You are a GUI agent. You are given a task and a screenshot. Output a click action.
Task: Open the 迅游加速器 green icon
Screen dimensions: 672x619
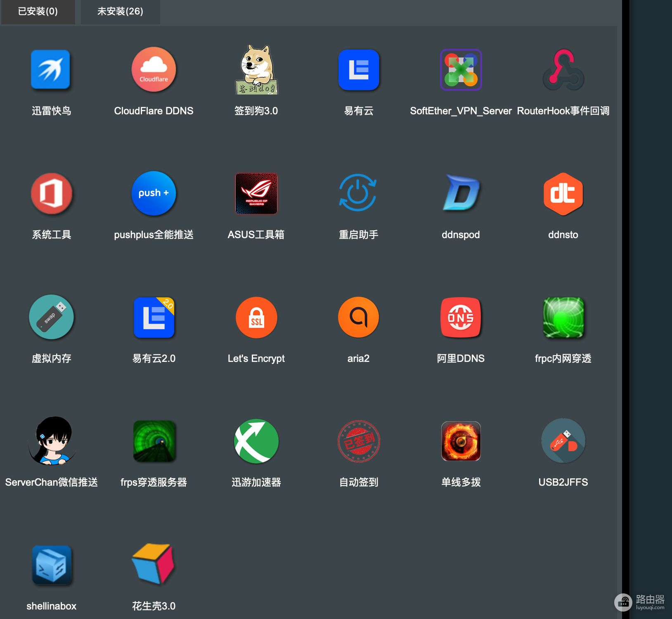point(256,441)
